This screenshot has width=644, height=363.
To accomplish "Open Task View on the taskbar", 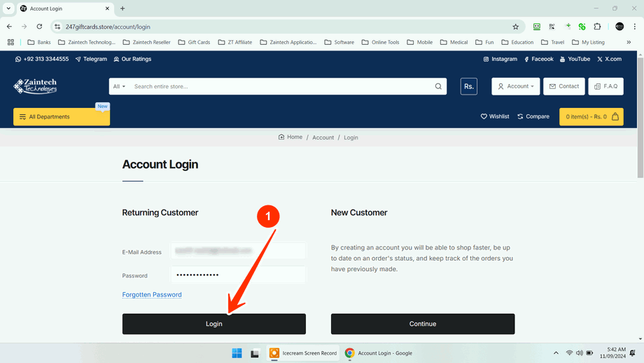I will click(x=255, y=353).
